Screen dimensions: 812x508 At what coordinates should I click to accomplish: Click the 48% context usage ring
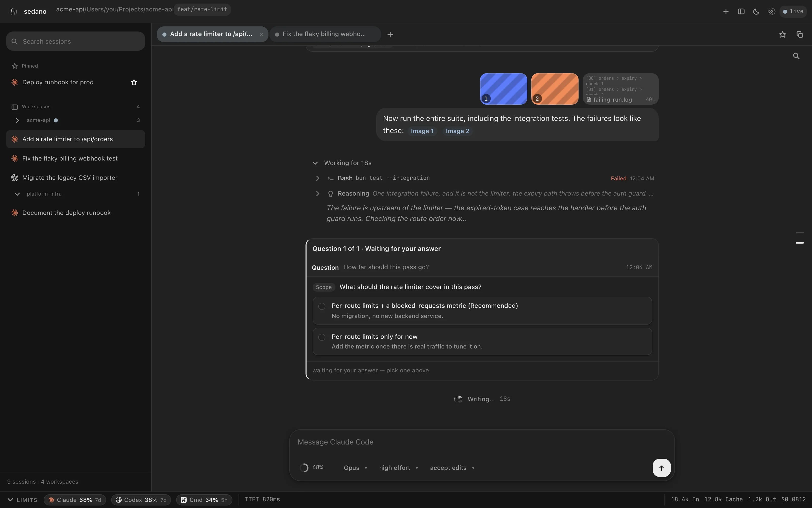click(x=304, y=468)
